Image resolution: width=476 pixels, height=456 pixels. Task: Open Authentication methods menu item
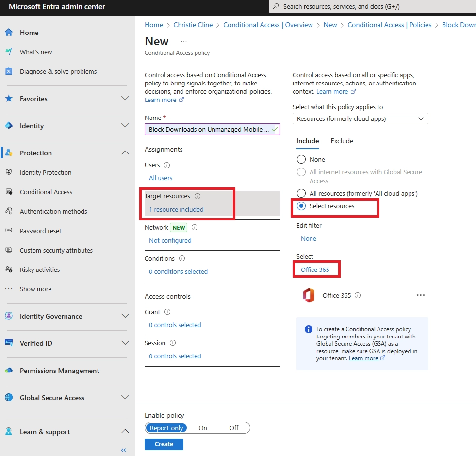[53, 211]
